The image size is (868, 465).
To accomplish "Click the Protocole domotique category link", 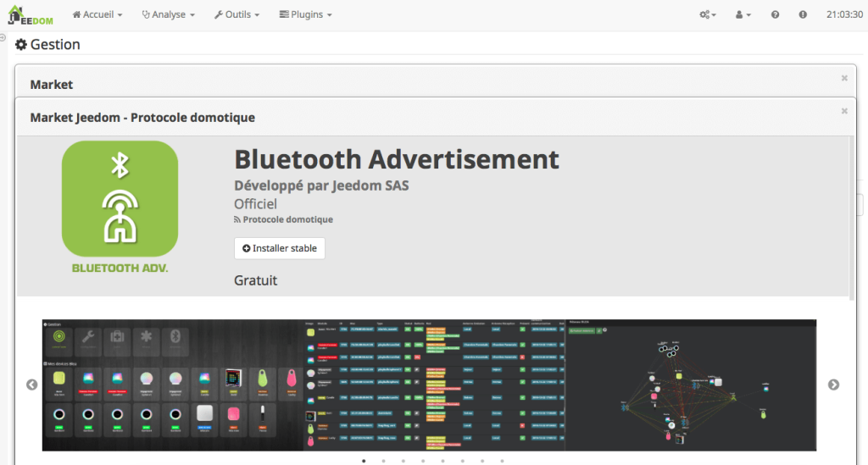I will 287,219.
